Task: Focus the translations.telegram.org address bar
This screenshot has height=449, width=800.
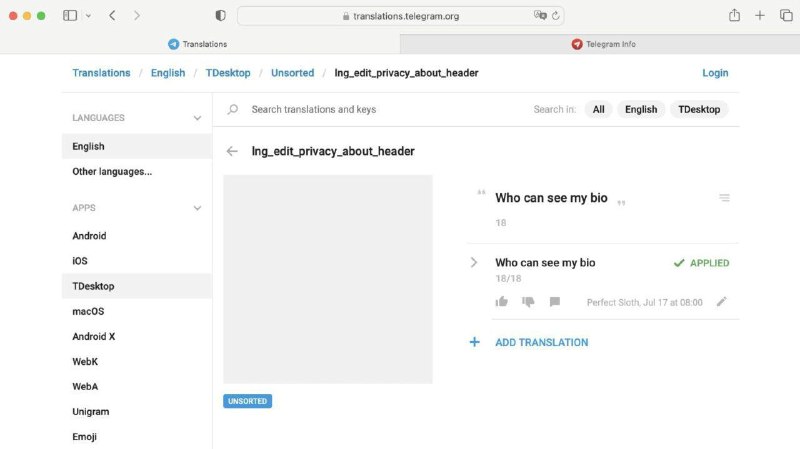Action: [401, 16]
